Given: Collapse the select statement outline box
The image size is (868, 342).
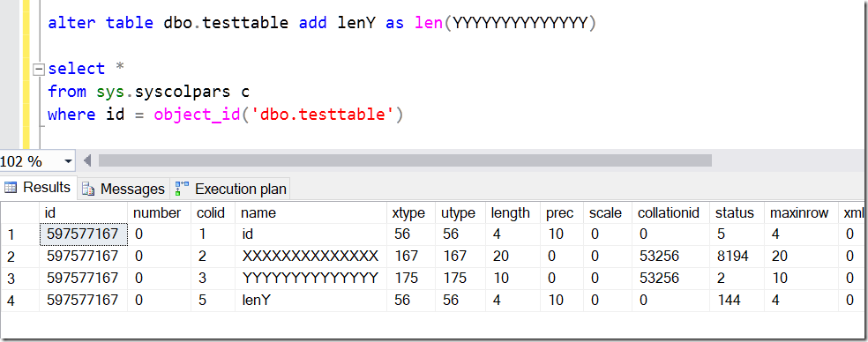Looking at the screenshot, I should click(38, 70).
